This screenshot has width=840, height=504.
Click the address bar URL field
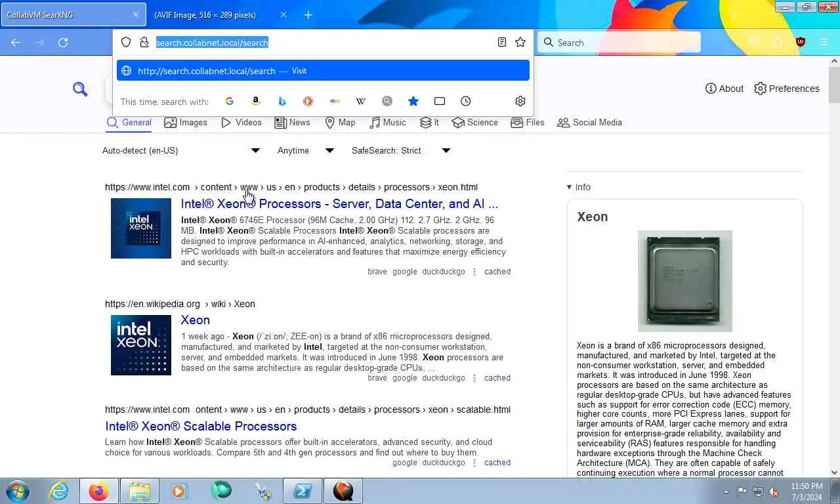323,42
